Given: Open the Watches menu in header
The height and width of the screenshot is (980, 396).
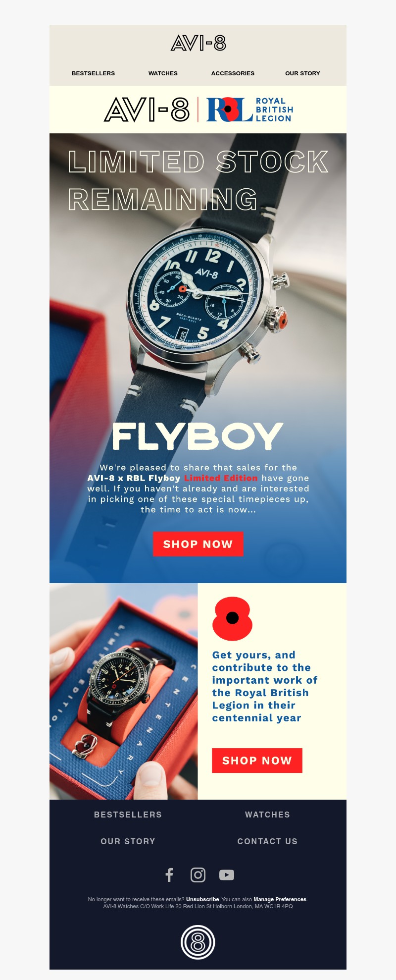Looking at the screenshot, I should (163, 73).
